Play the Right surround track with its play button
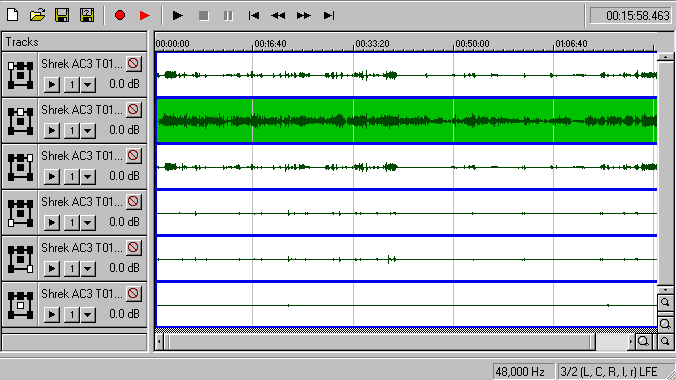This screenshot has width=676, height=380. (52, 269)
